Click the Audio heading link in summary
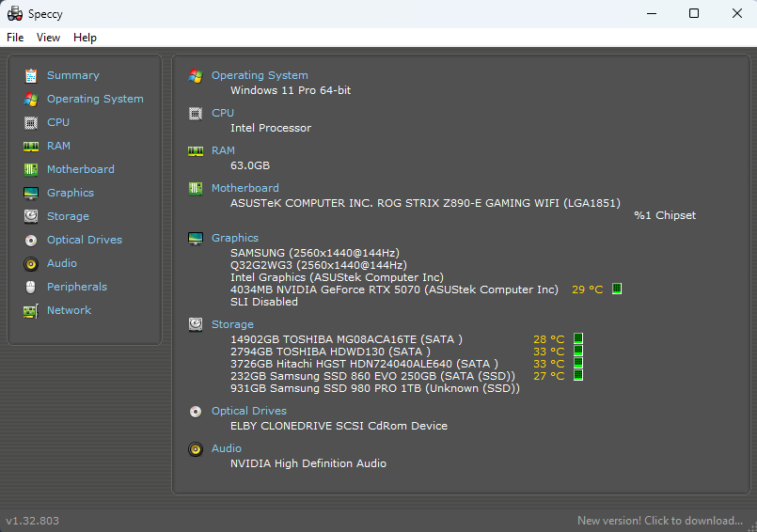Image resolution: width=757 pixels, height=532 pixels. 227,448
